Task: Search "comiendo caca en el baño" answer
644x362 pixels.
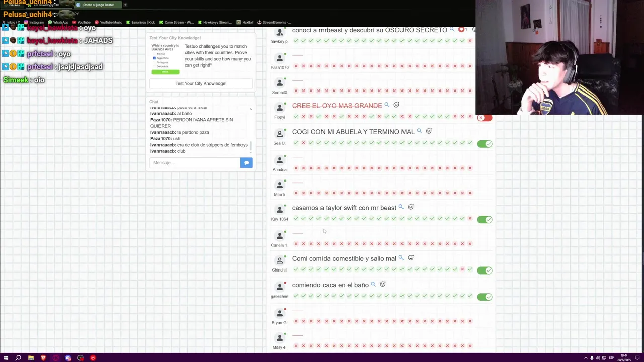Action: [x=373, y=284]
